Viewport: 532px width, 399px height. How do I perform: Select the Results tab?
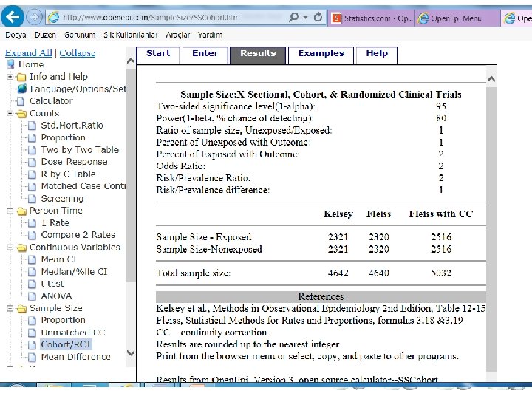click(x=258, y=55)
